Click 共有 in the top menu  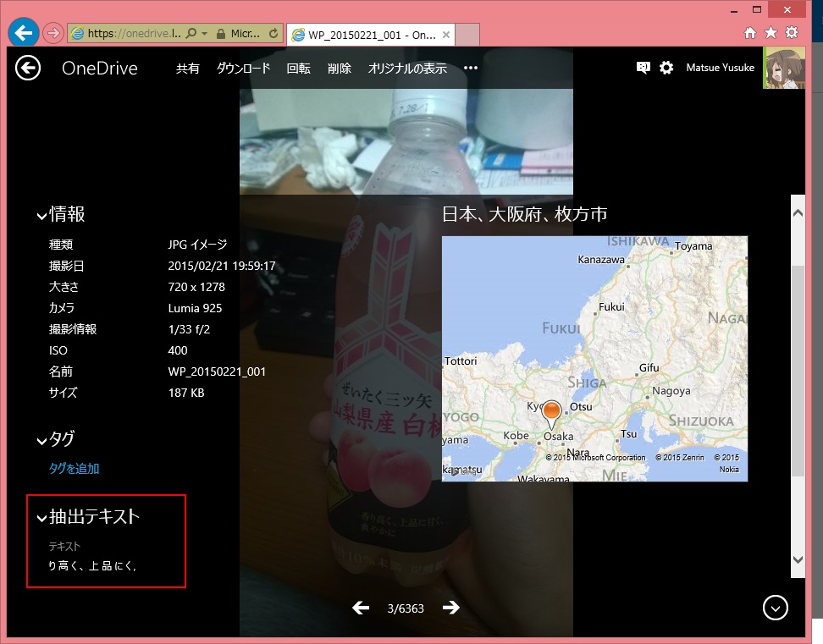(187, 69)
